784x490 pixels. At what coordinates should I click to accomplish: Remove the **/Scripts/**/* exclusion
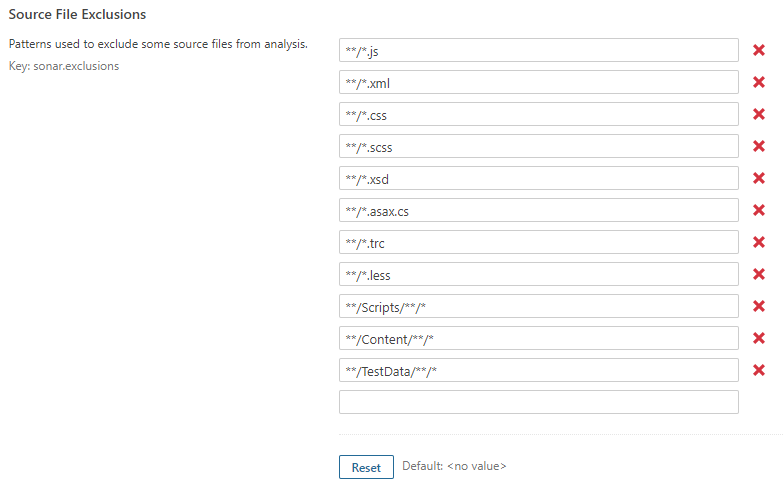click(759, 306)
